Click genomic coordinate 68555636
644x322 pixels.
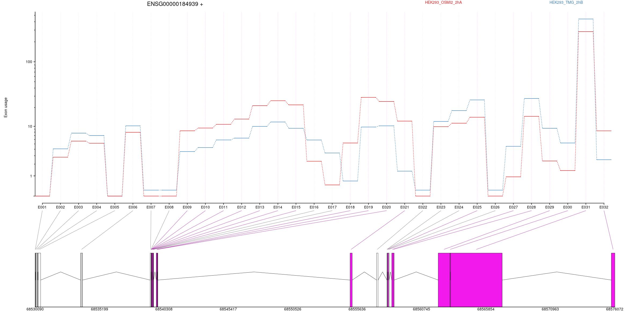(357, 309)
